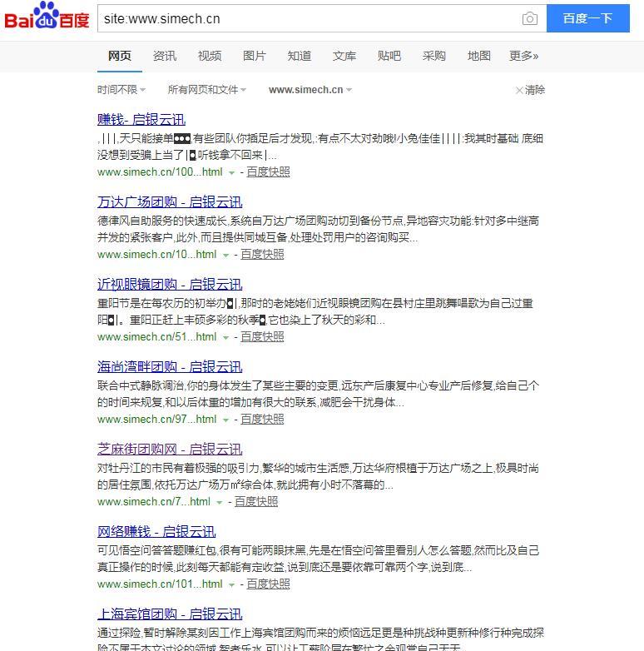Open result 赚钱- 启银云讯
This screenshot has height=651, width=644.
click(x=141, y=120)
